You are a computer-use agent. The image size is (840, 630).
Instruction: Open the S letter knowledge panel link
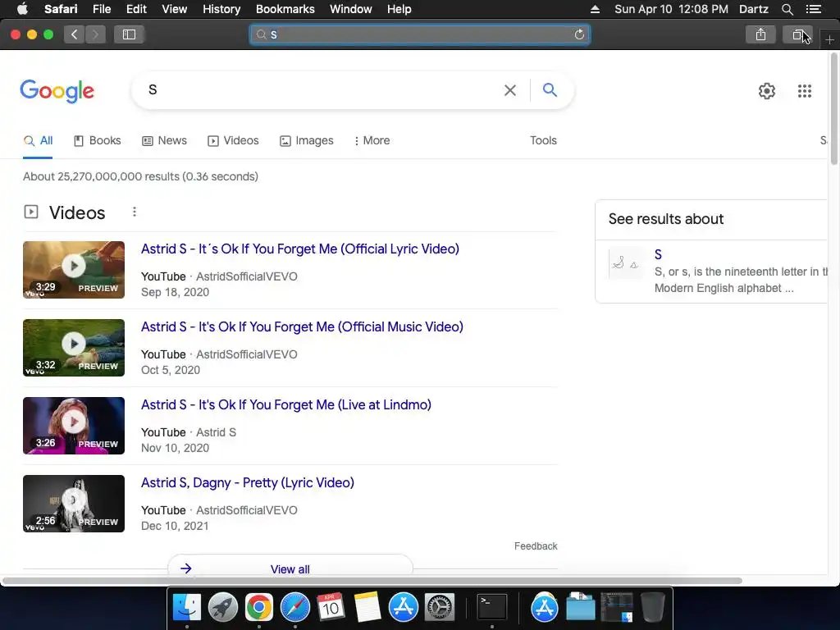point(658,254)
